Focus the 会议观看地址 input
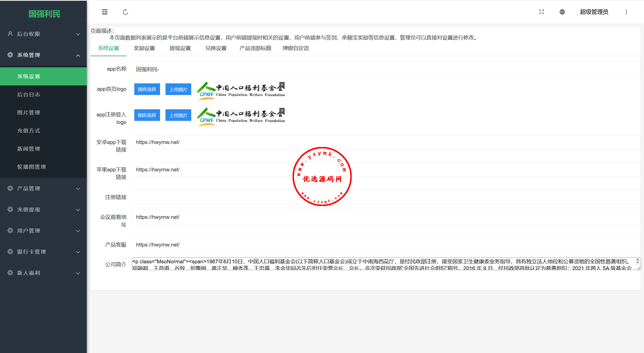The width and height of the screenshot is (644, 353). tap(386, 217)
